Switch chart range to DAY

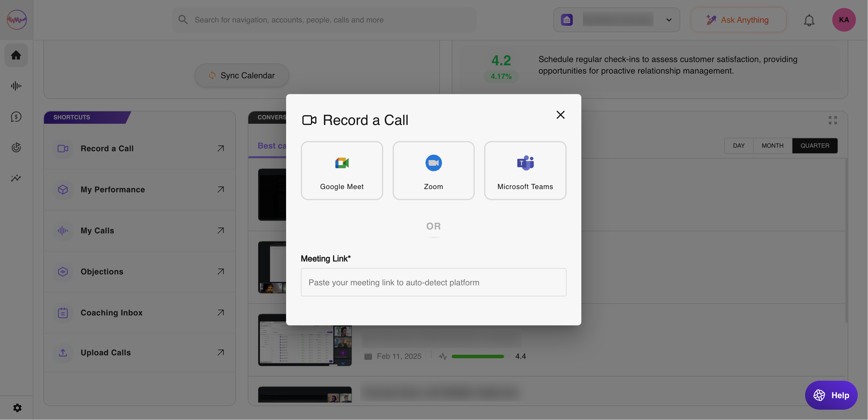739,146
